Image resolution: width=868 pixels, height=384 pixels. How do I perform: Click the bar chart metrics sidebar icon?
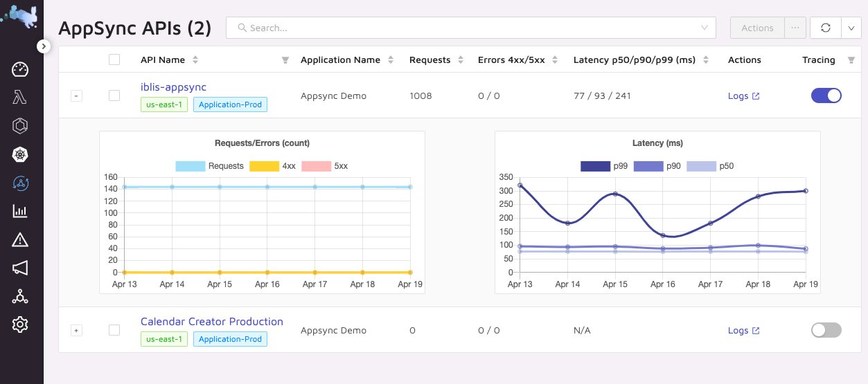(x=20, y=212)
